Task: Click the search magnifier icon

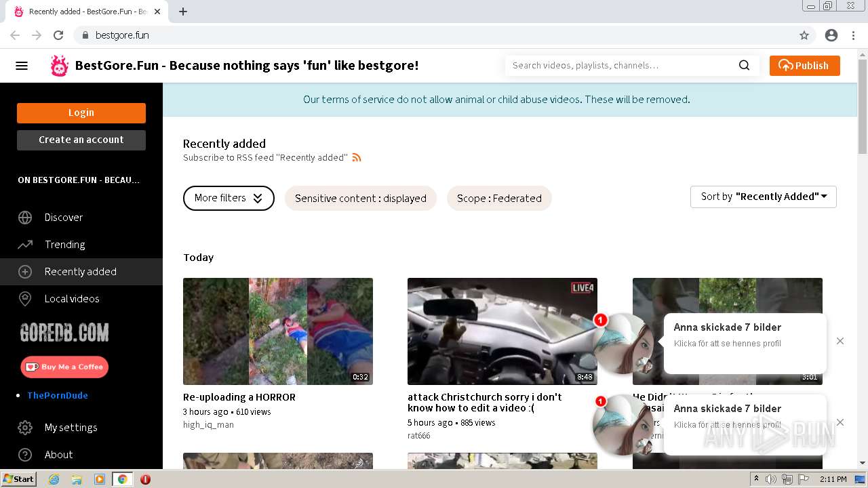Action: pyautogui.click(x=744, y=66)
